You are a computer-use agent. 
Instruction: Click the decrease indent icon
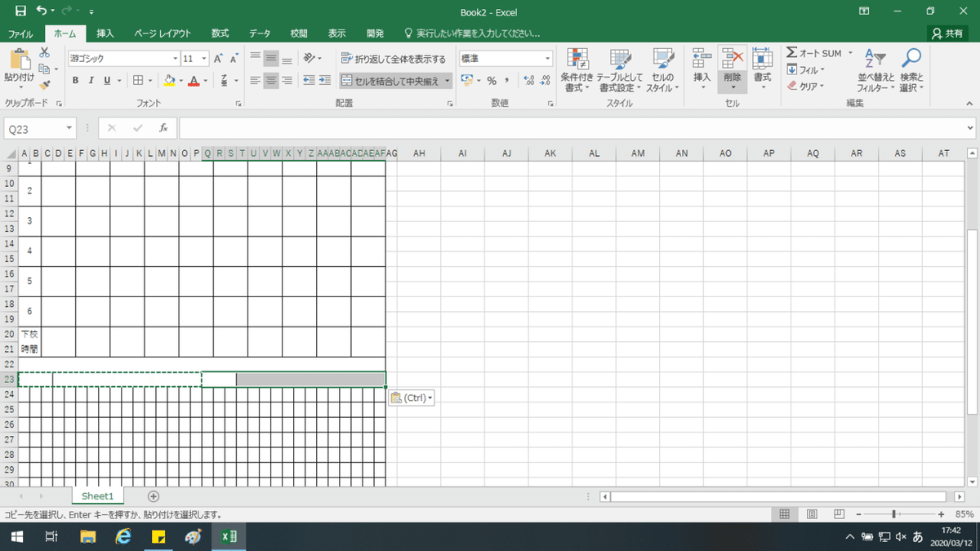[309, 80]
